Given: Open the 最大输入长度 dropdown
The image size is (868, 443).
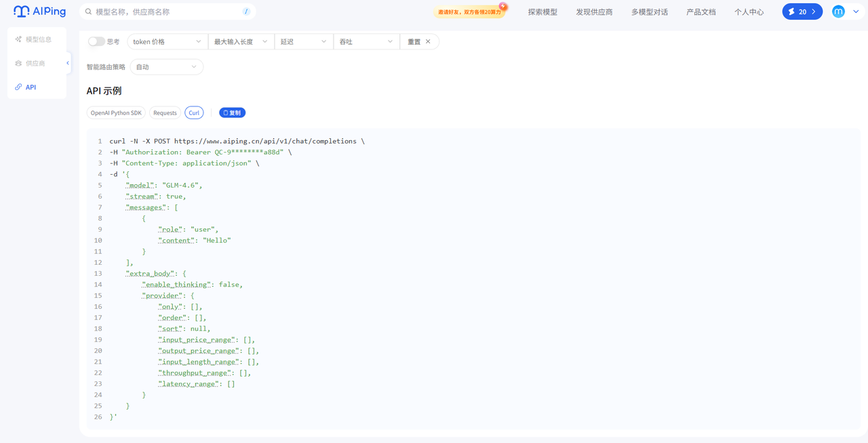Looking at the screenshot, I should (x=241, y=42).
